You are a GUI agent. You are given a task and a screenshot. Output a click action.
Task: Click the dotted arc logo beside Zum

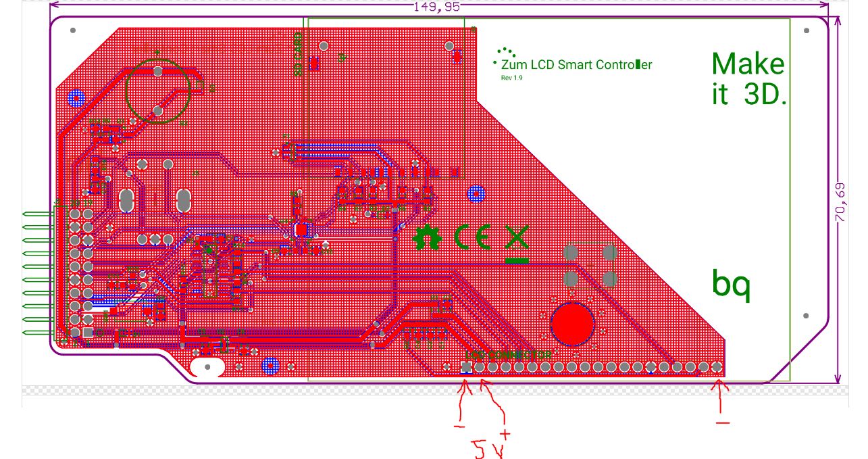(504, 54)
